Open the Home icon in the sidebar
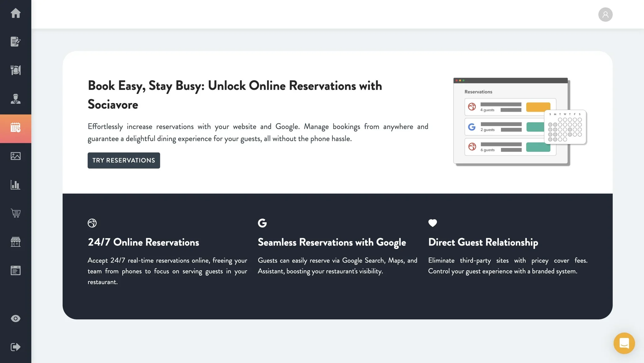This screenshot has height=363, width=644. (x=15, y=13)
